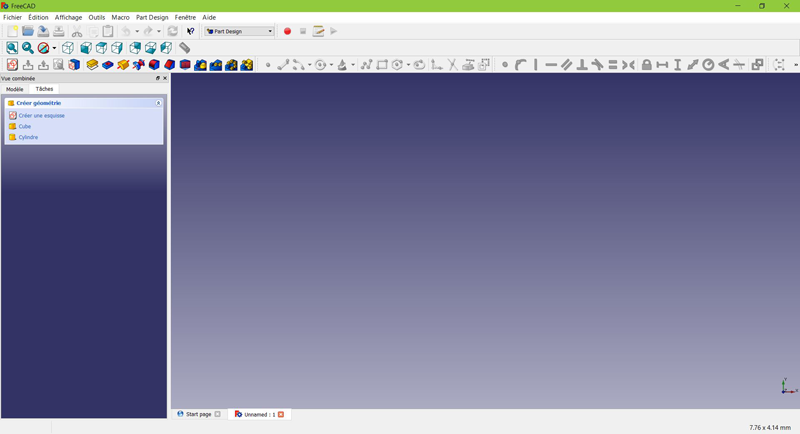800x434 pixels.
Task: Switch to left view cube icon
Action: [x=166, y=48]
